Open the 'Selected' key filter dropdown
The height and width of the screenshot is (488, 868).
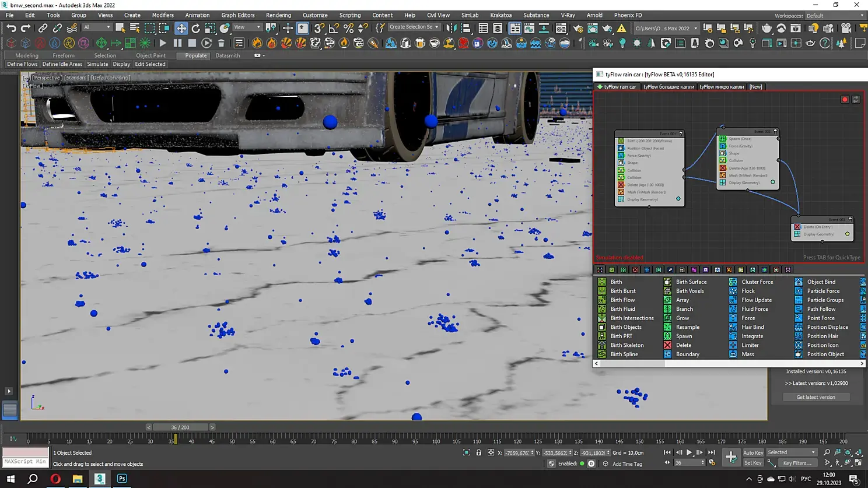click(x=792, y=452)
